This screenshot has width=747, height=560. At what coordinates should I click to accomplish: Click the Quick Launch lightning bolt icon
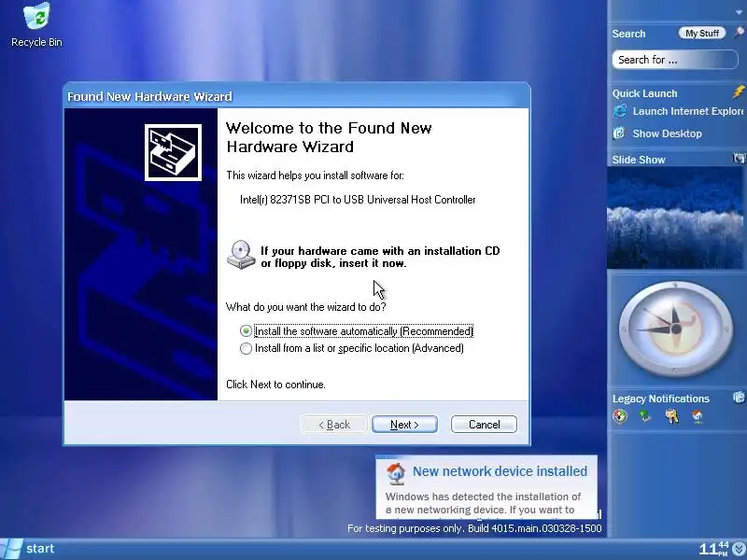(x=739, y=91)
